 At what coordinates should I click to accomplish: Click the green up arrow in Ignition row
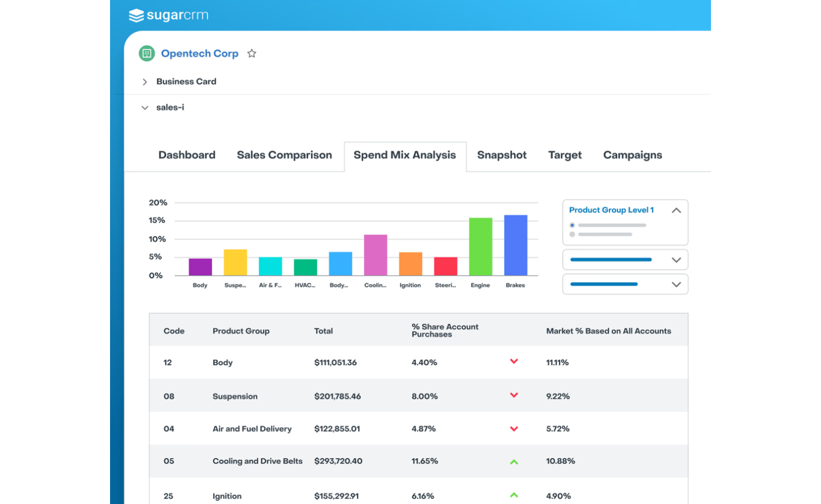[x=514, y=495]
